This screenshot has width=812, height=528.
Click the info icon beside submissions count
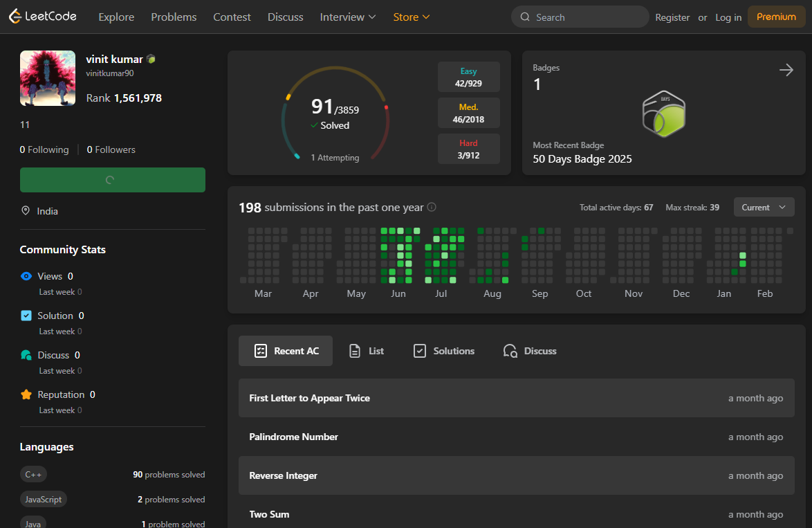[x=432, y=207]
